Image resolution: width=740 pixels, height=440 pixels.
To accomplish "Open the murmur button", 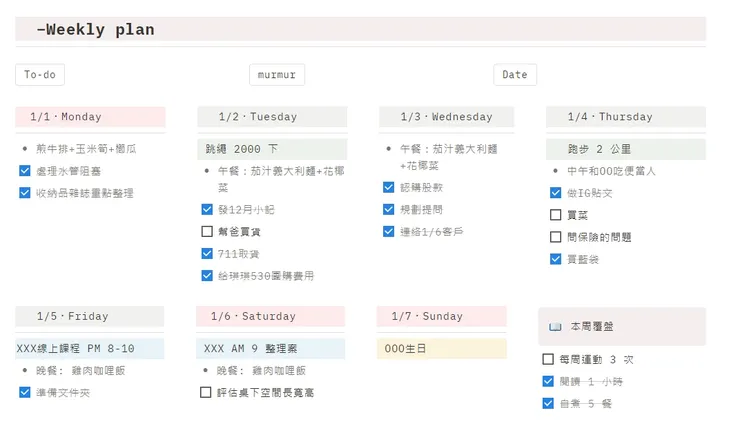I will [277, 75].
